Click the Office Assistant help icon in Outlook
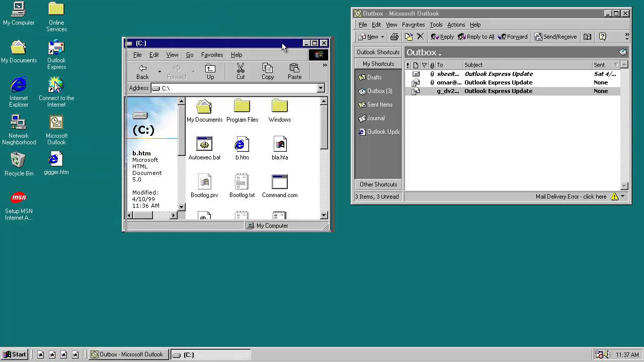This screenshot has width=644, height=362. click(x=602, y=37)
